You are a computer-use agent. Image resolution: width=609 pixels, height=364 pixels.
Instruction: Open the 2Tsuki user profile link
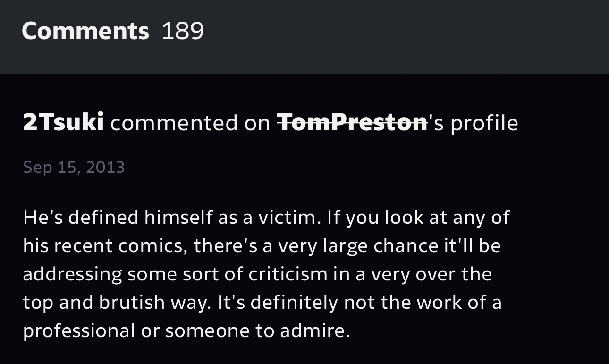coord(63,123)
